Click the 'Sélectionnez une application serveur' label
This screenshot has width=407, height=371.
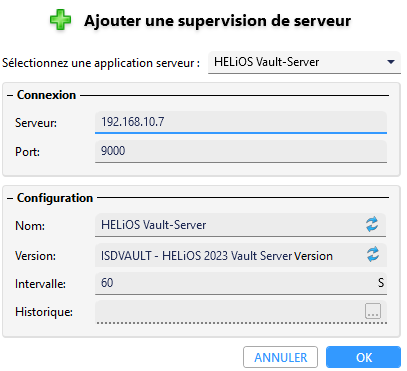tap(101, 63)
